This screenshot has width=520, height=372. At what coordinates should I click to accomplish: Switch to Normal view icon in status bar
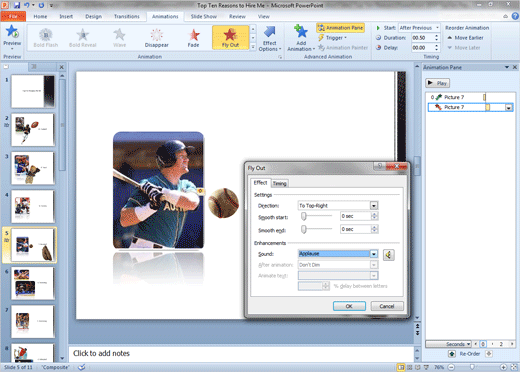point(401,367)
